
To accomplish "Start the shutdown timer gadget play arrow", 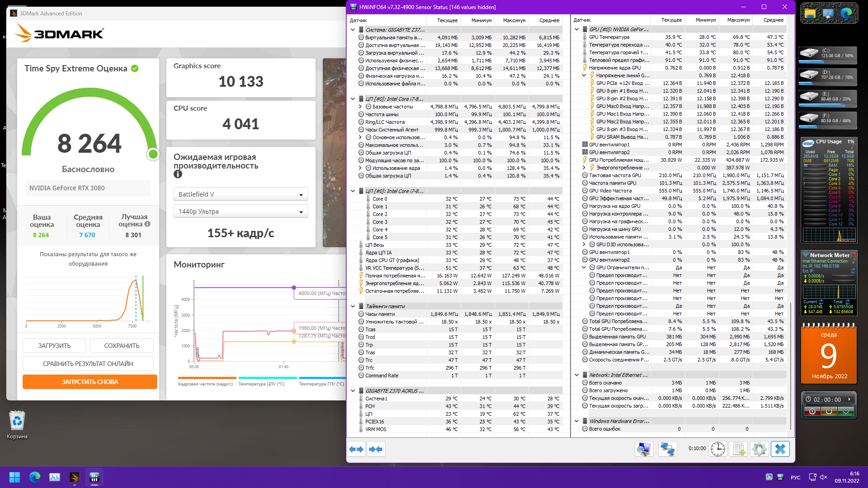I will 849,399.
